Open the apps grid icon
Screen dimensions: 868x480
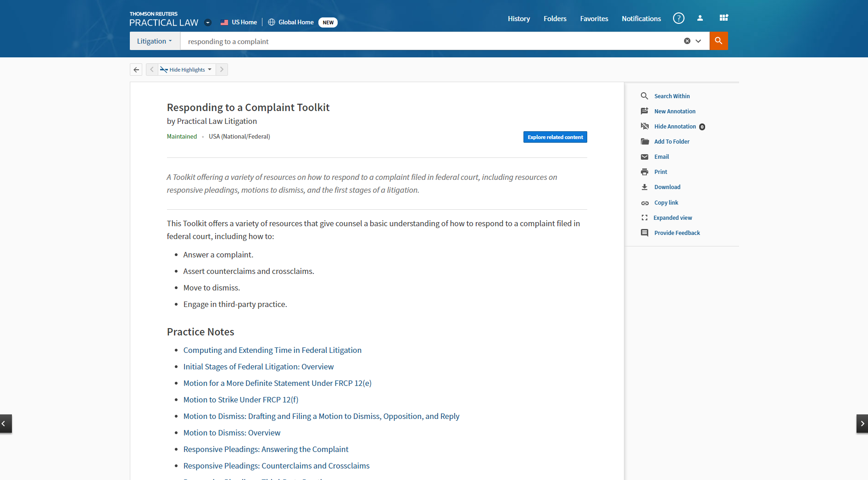(x=723, y=18)
